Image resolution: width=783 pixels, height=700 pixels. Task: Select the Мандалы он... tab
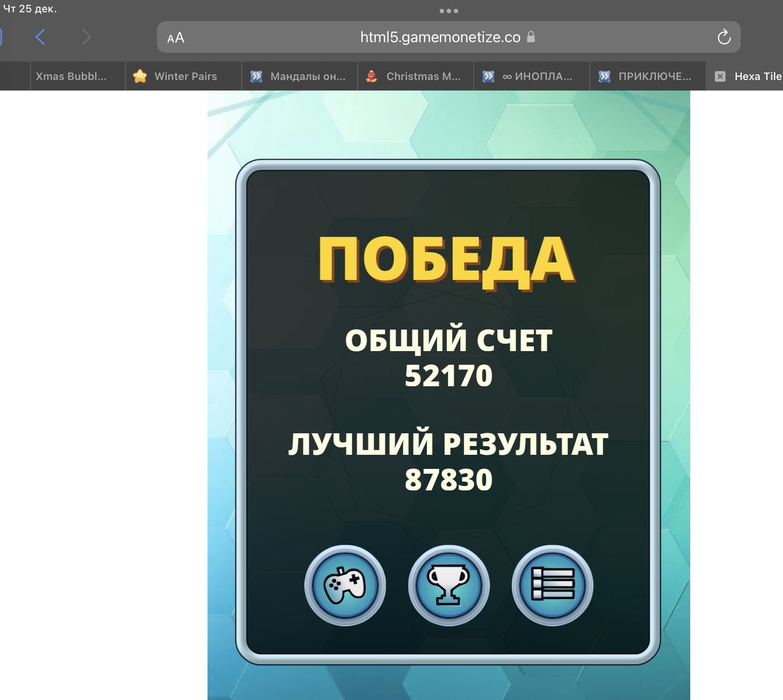click(308, 76)
